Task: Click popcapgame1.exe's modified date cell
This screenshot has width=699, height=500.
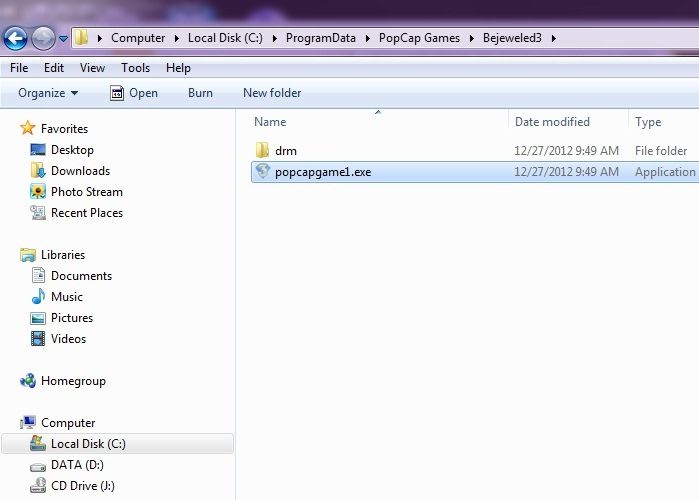Action: pyautogui.click(x=566, y=172)
